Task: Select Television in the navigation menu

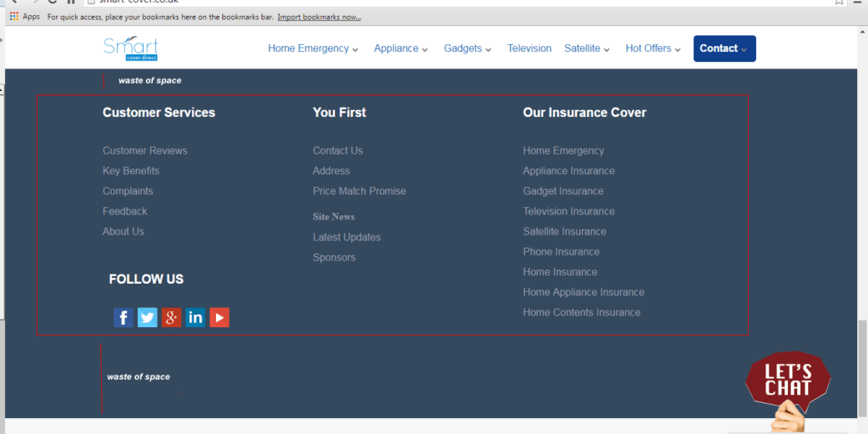Action: click(529, 48)
